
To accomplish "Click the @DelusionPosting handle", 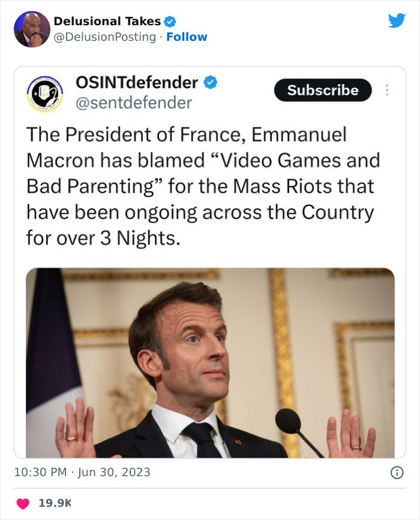I will 105,37.
